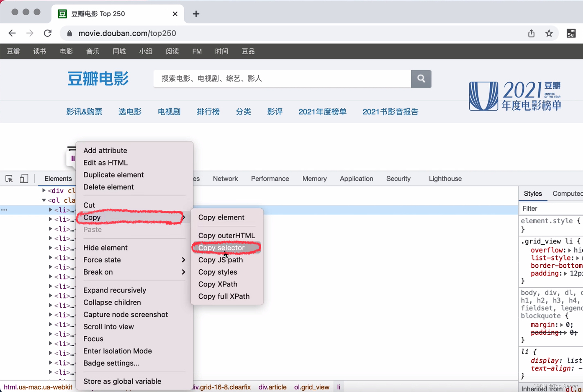Switch to the Computed pane tab

coord(568,193)
